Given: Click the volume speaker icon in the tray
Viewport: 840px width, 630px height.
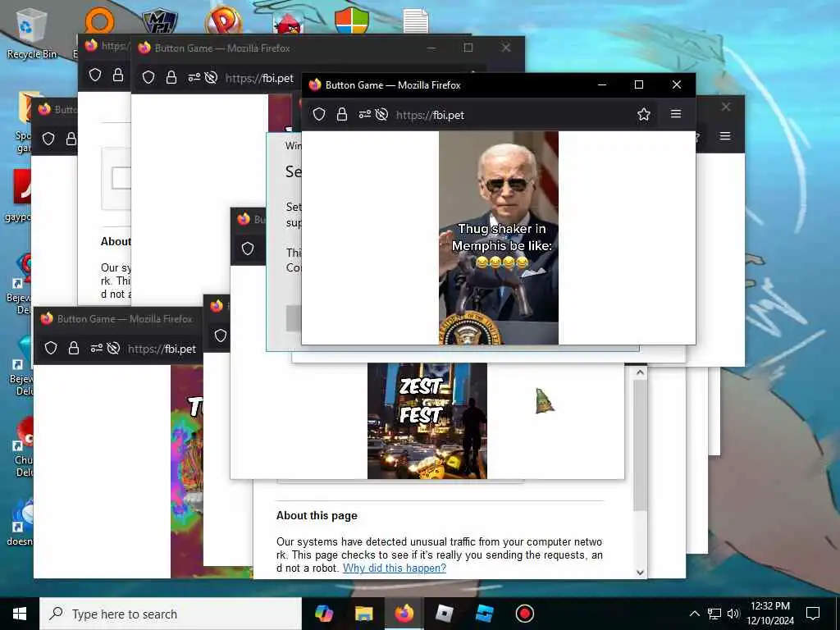Looking at the screenshot, I should click(x=733, y=614).
